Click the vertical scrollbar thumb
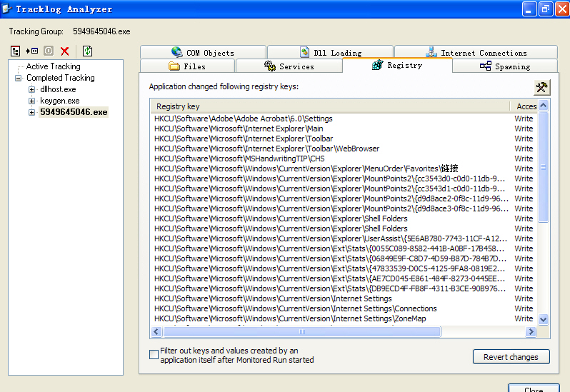The width and height of the screenshot is (570, 392). (543, 167)
